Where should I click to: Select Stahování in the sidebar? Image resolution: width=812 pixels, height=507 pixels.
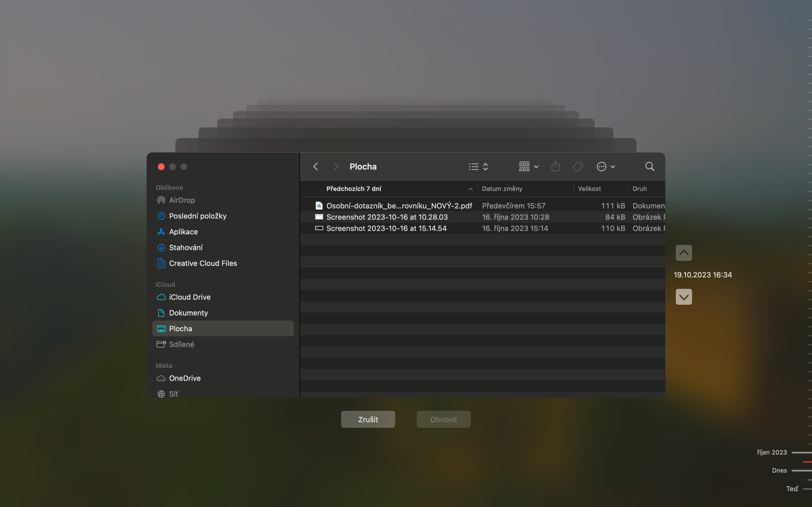click(x=186, y=248)
